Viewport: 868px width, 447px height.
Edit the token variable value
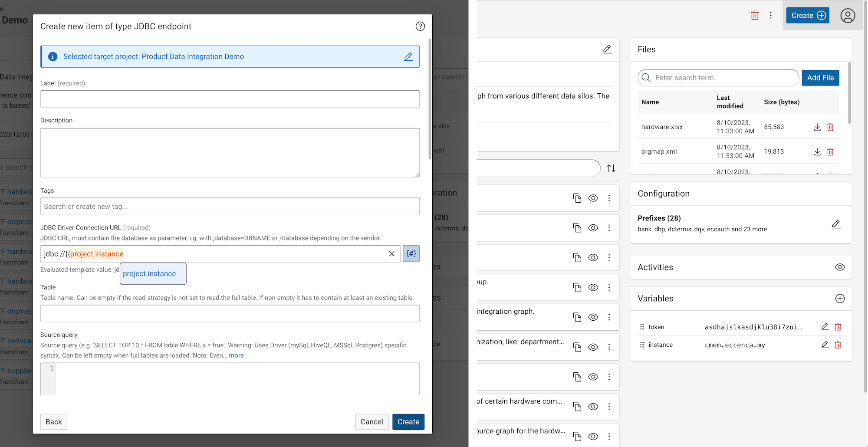825,327
